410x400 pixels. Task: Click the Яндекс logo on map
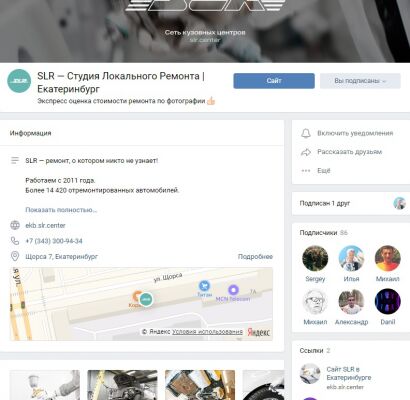point(259,332)
